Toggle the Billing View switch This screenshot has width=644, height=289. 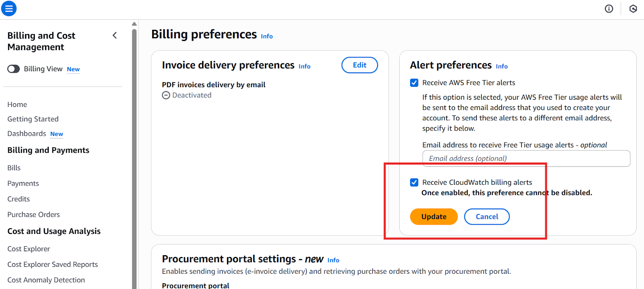coord(13,69)
